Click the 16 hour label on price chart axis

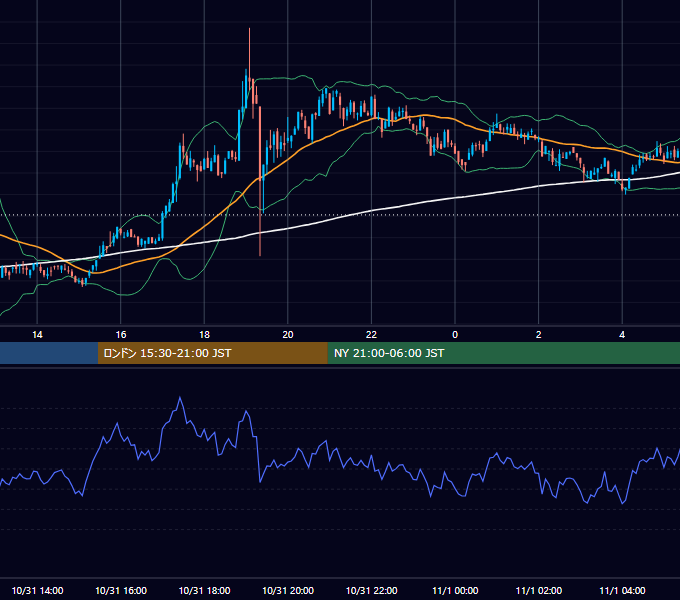(121, 335)
